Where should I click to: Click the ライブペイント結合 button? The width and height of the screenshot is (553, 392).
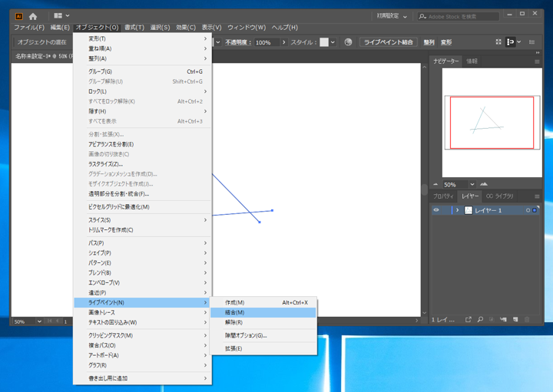coord(389,42)
